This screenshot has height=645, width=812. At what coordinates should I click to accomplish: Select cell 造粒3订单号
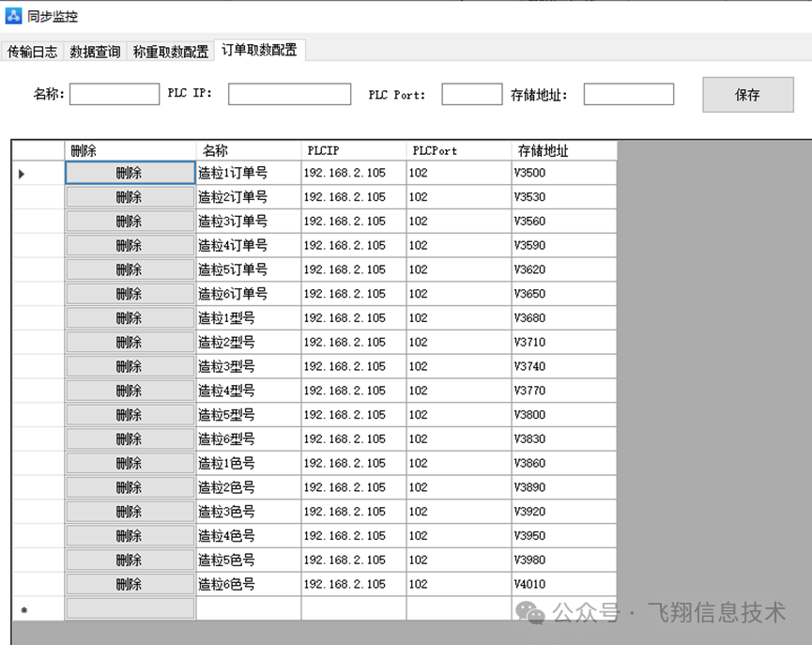point(249,222)
